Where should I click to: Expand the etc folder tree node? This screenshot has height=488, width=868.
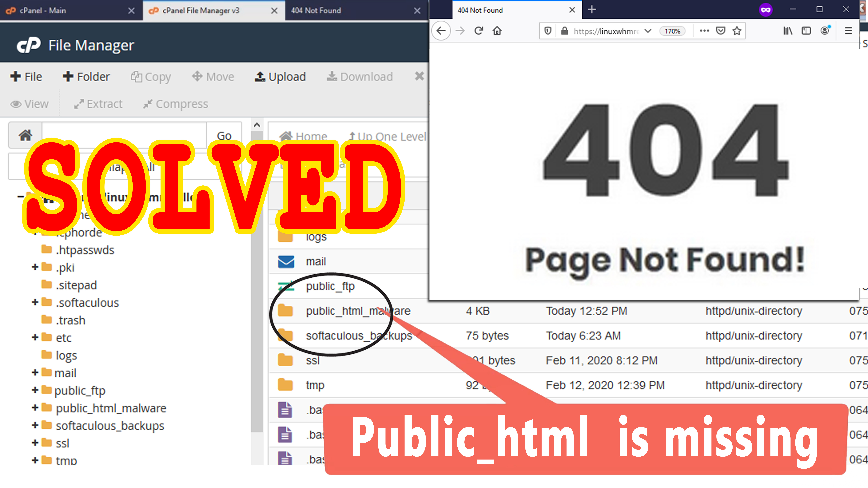35,337
